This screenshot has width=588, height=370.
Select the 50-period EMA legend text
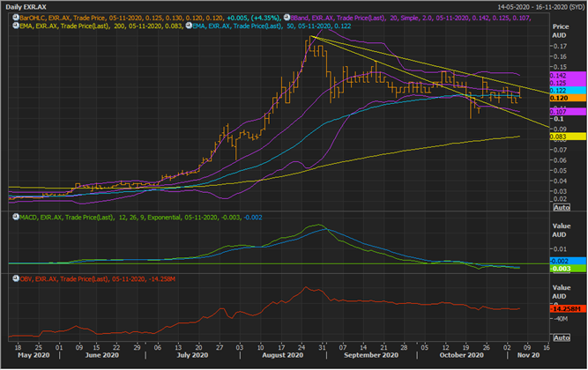pyautogui.click(x=272, y=26)
